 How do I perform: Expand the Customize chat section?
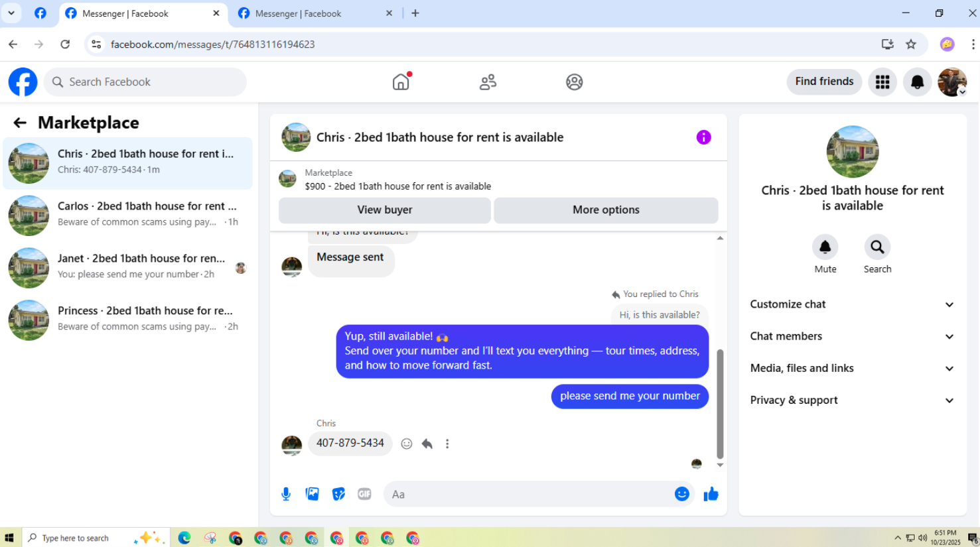[x=852, y=304]
